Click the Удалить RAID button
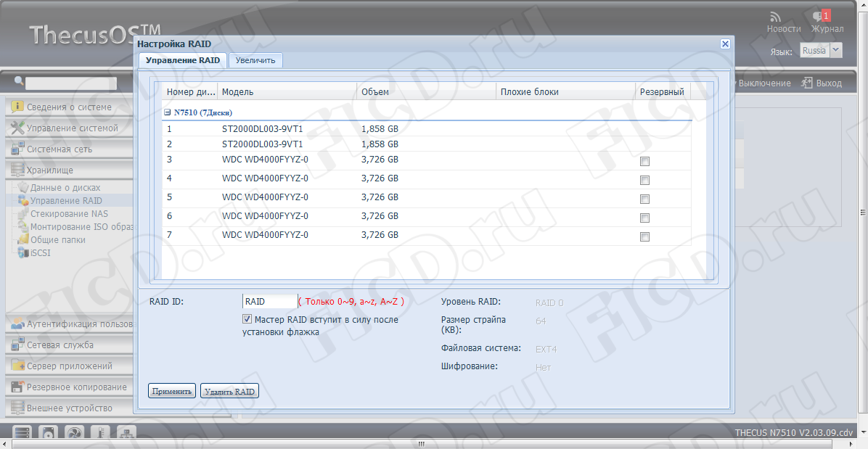The width and height of the screenshot is (868, 449). click(x=229, y=391)
